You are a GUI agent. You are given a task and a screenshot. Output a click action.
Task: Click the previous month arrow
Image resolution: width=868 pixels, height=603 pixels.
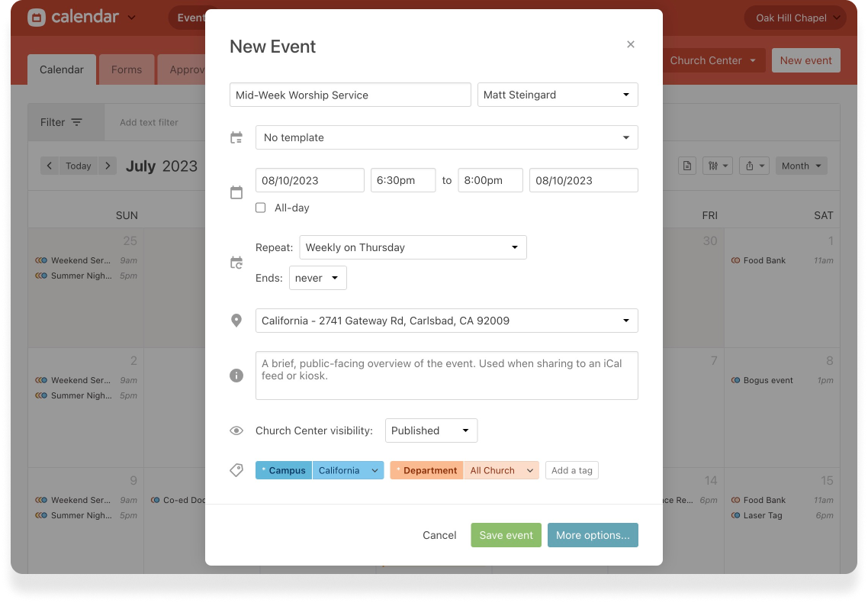click(50, 166)
